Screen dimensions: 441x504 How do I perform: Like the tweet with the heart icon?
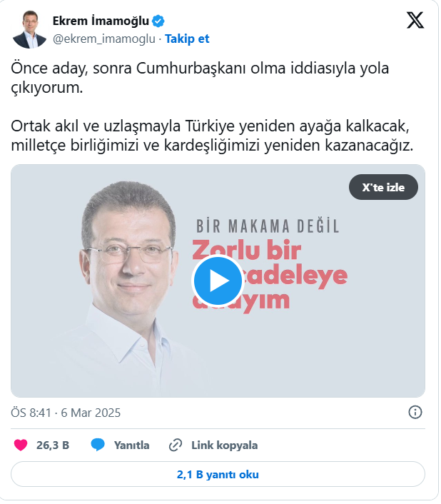21,445
